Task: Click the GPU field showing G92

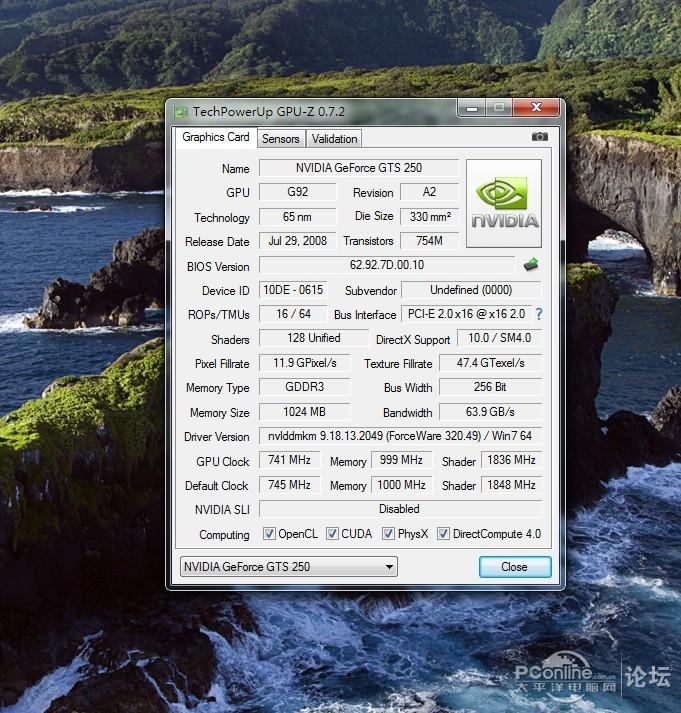Action: coord(298,192)
